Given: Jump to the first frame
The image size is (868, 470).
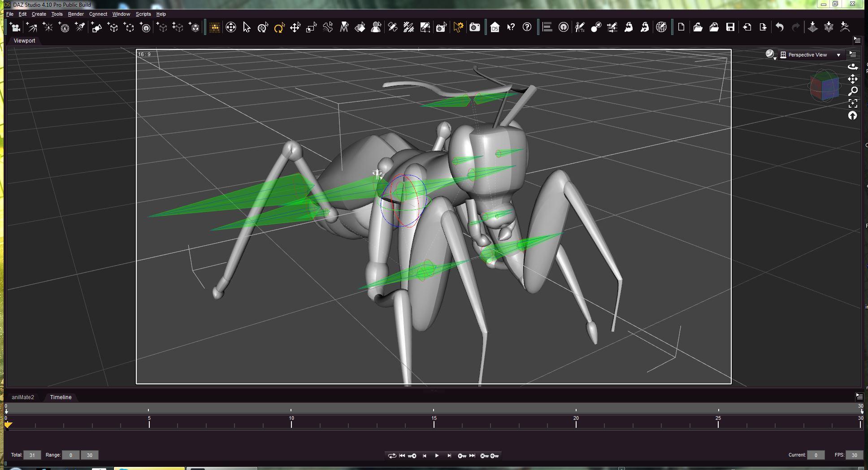Looking at the screenshot, I should pos(402,456).
